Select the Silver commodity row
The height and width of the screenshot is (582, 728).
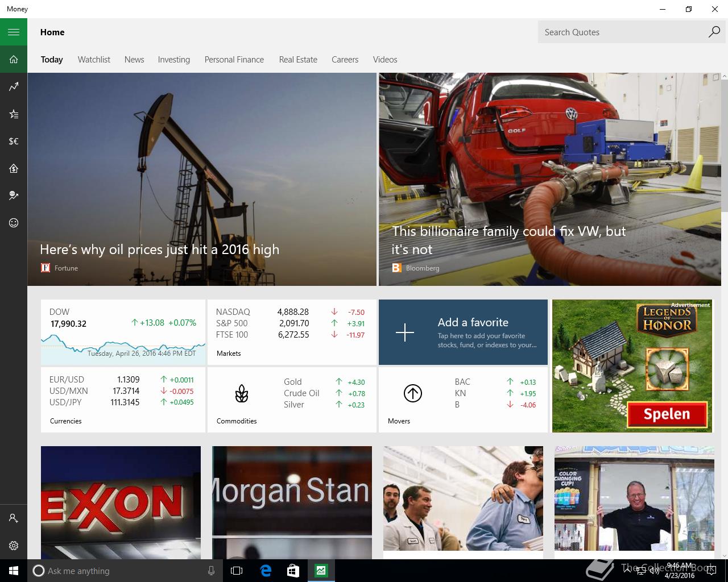click(324, 405)
